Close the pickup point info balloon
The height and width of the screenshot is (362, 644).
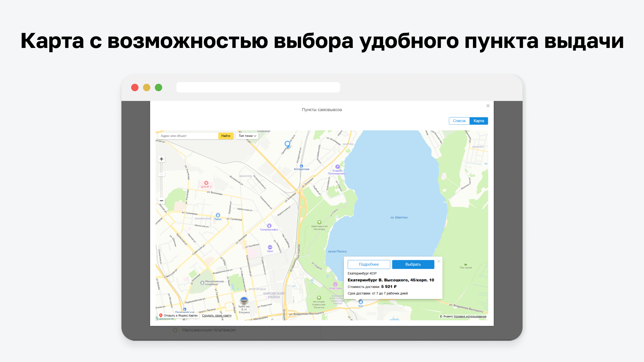[x=439, y=261]
